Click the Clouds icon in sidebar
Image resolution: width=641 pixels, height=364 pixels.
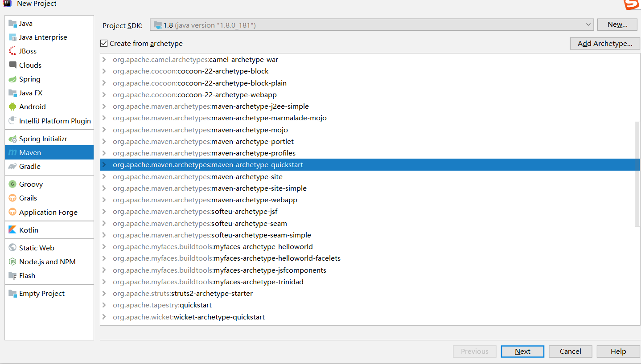12,65
